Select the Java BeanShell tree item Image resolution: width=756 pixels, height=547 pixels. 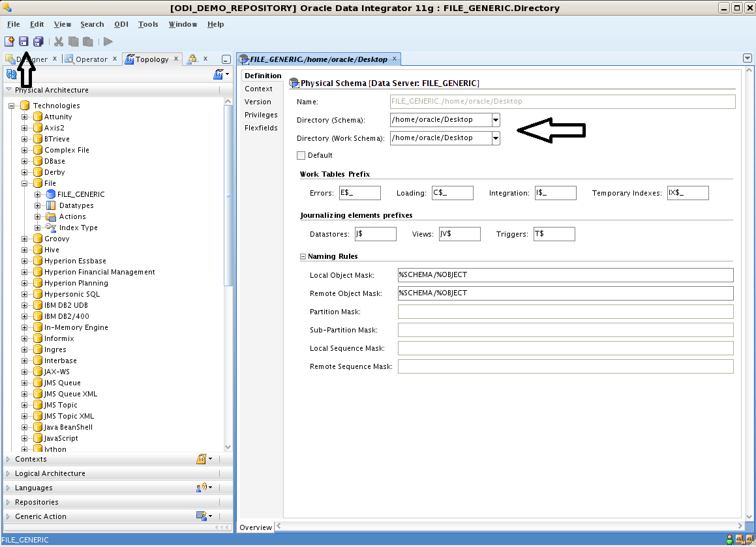coord(68,427)
